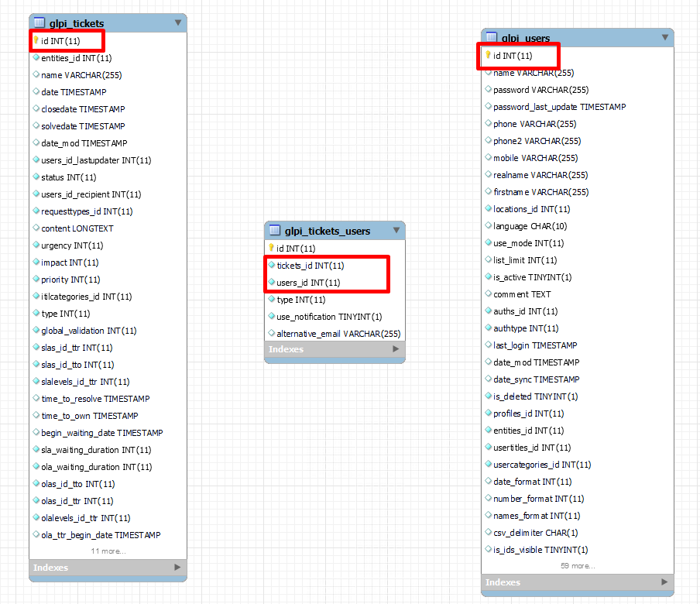
Task: Click the diamond icon beside time_to_resolve TIMESTAMP
Action: (x=36, y=398)
